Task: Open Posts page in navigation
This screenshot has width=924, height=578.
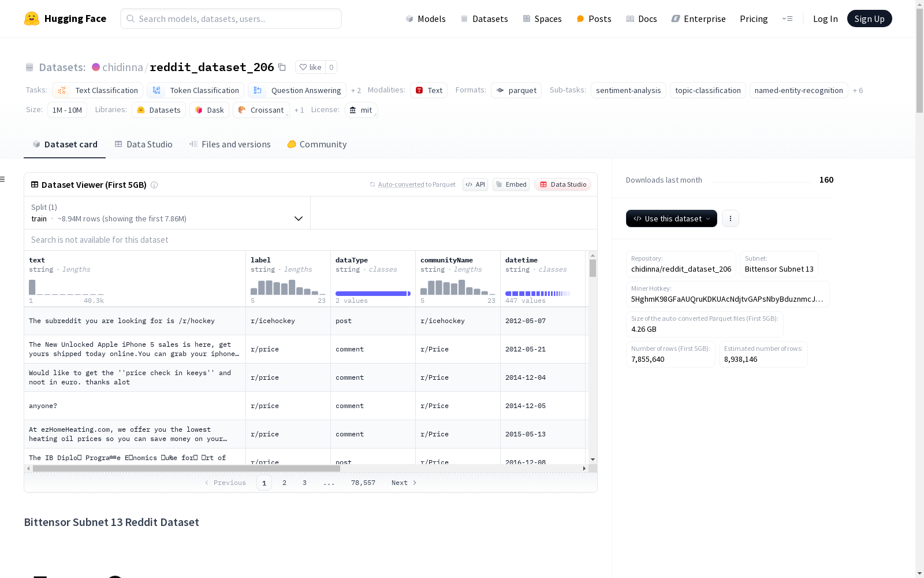Action: (594, 18)
